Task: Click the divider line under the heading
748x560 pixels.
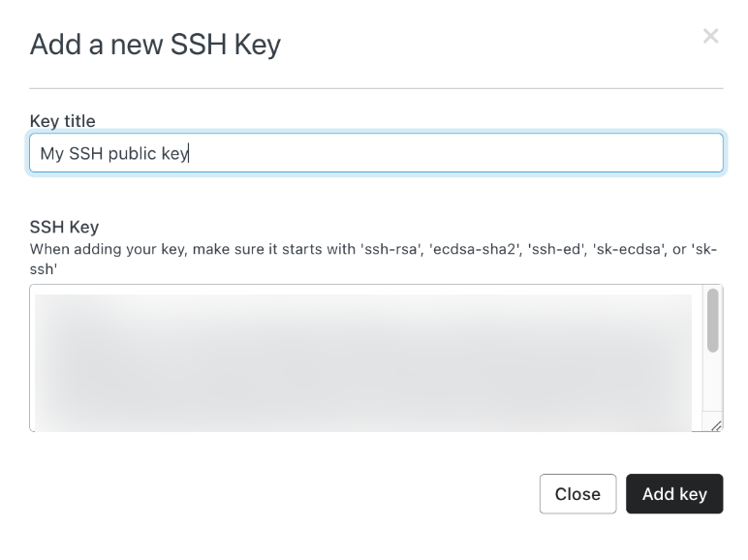Action: (376, 88)
